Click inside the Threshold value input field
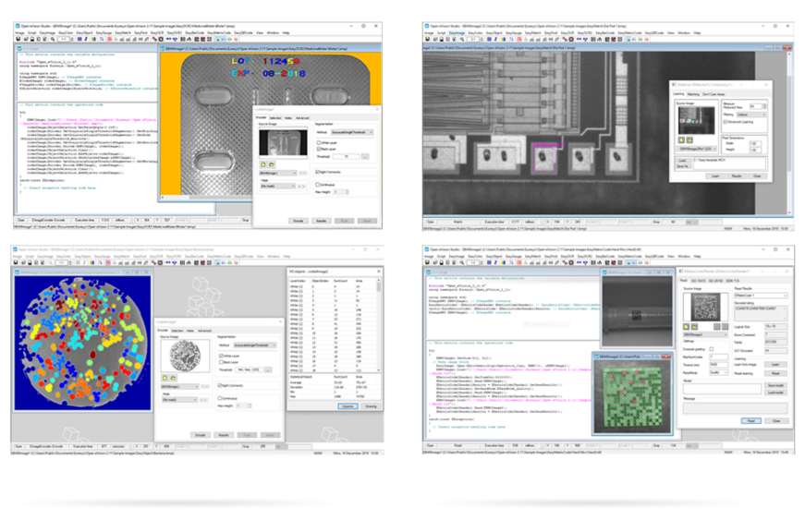This screenshot has height=532, width=805. pyautogui.click(x=347, y=156)
